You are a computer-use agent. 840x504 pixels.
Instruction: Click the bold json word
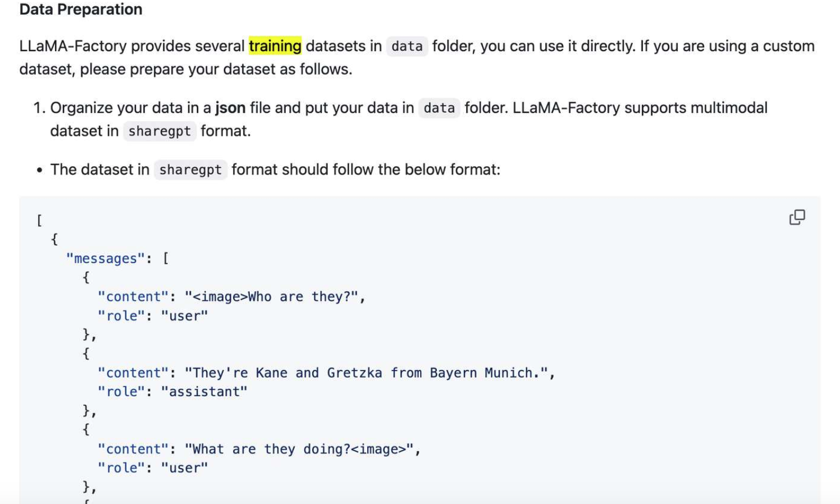230,108
